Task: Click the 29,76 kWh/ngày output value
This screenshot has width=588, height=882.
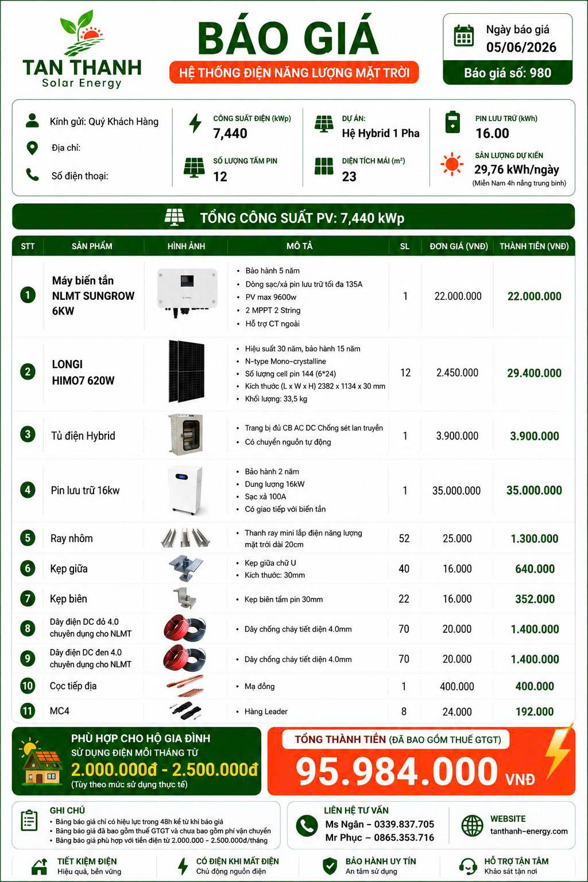Action: coord(517,169)
